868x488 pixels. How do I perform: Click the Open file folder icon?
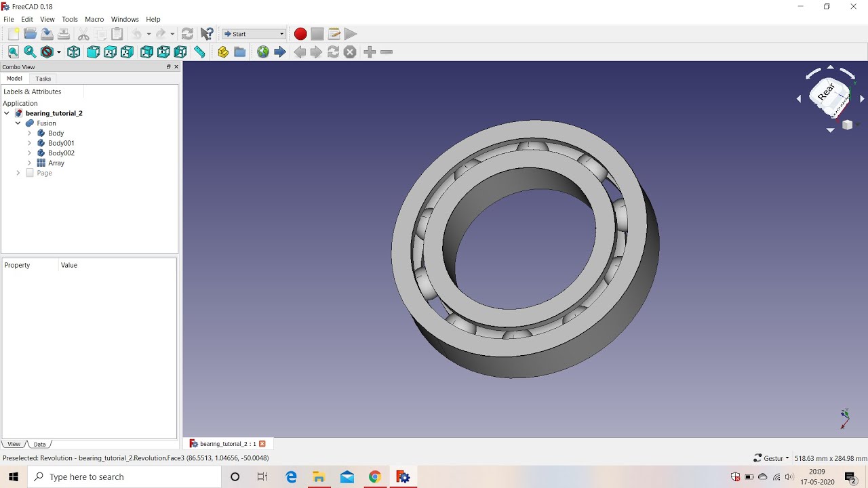pyautogui.click(x=30, y=34)
